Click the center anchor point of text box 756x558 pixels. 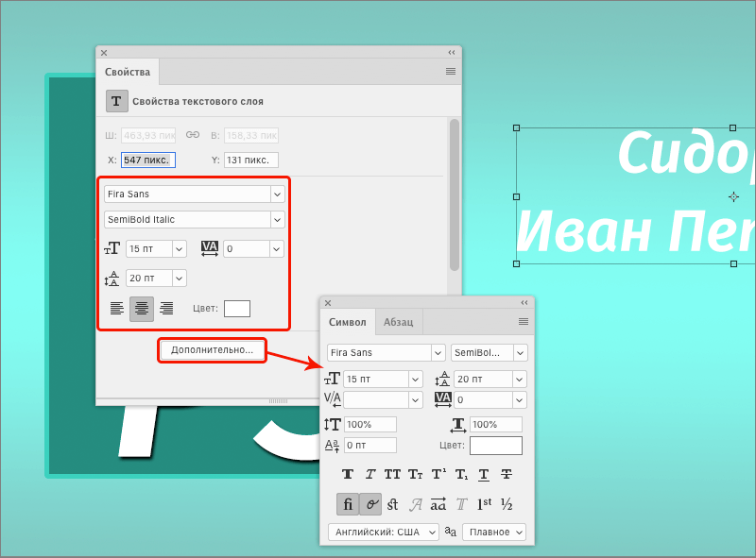(733, 196)
